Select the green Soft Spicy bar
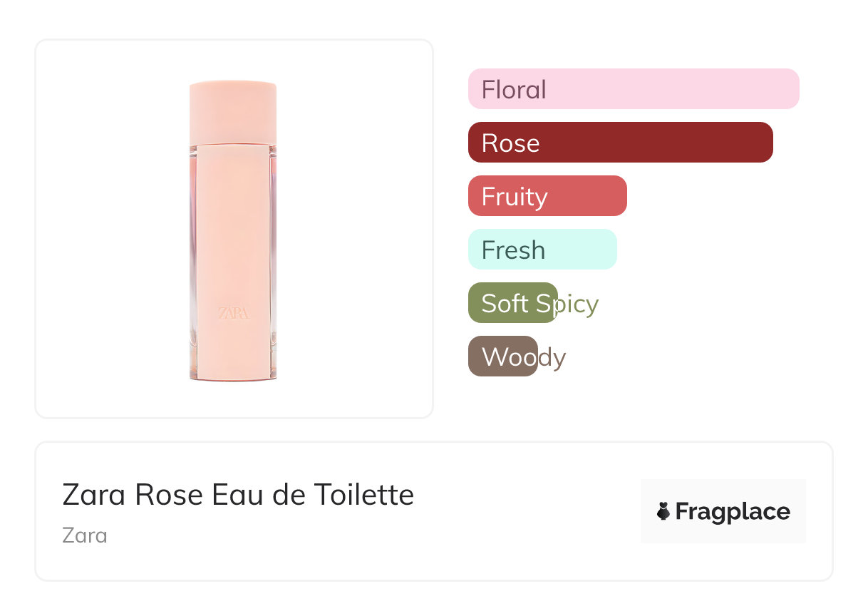 [512, 303]
